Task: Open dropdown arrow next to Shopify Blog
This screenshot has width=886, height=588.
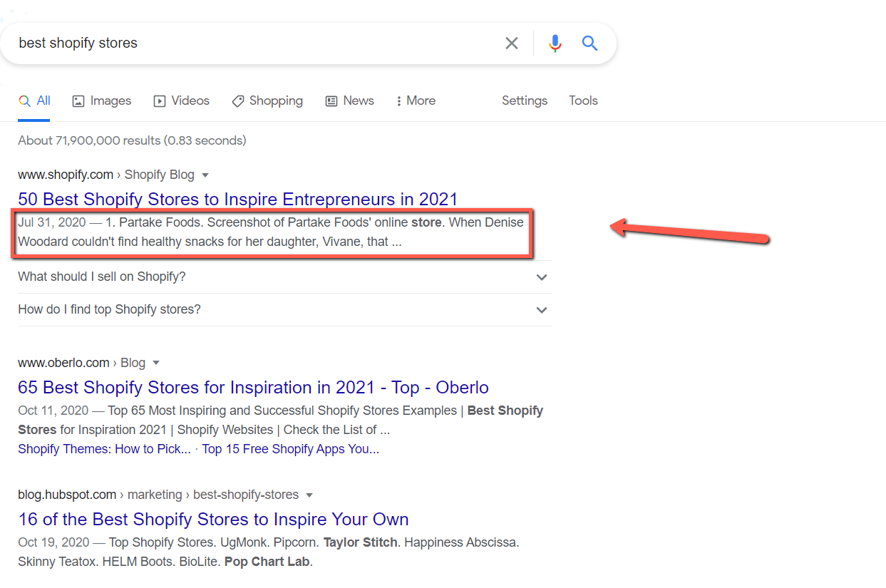Action: pos(205,175)
